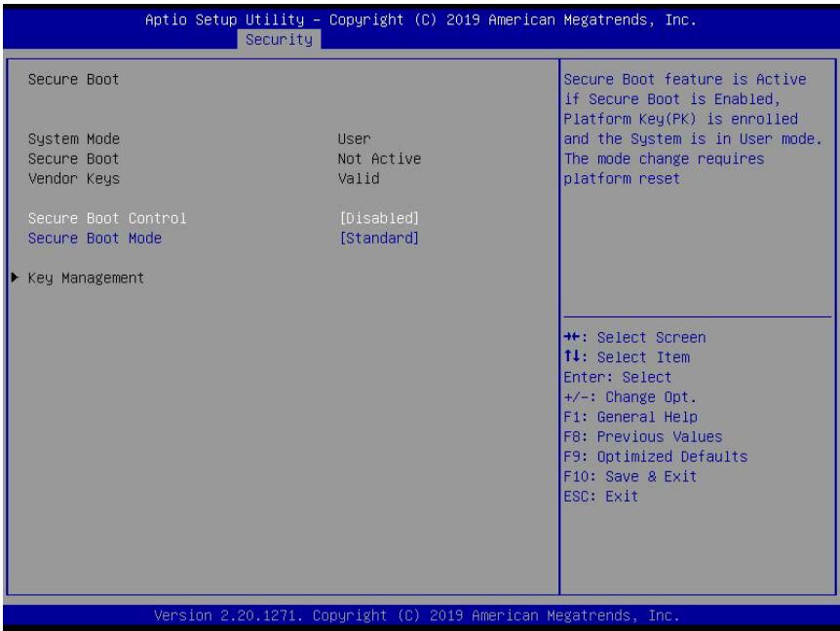Click the F9: Optimized Defaults hint

click(x=655, y=457)
